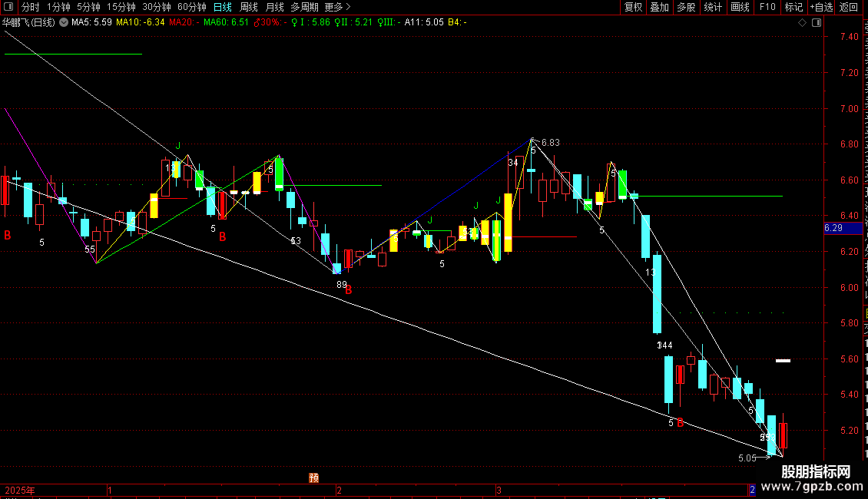Screen dimensions: 868x499
Task: Click the 7.00 price axis value
Action: click(x=849, y=108)
